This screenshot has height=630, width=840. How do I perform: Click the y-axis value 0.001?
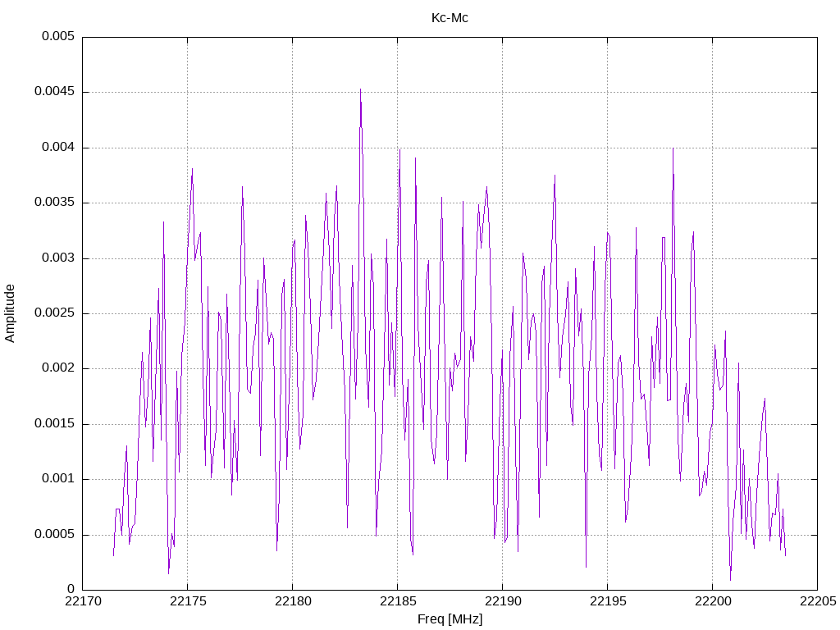[x=58, y=479]
